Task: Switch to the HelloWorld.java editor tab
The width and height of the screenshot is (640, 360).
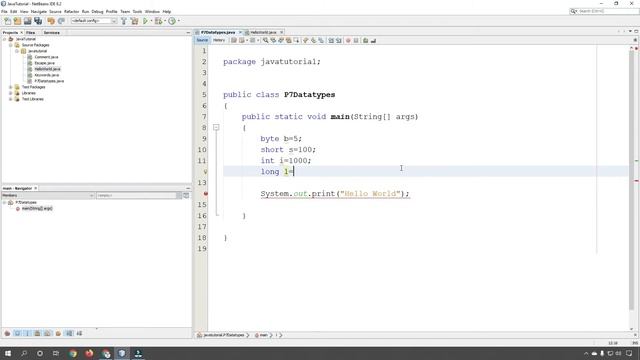Action: [x=263, y=32]
